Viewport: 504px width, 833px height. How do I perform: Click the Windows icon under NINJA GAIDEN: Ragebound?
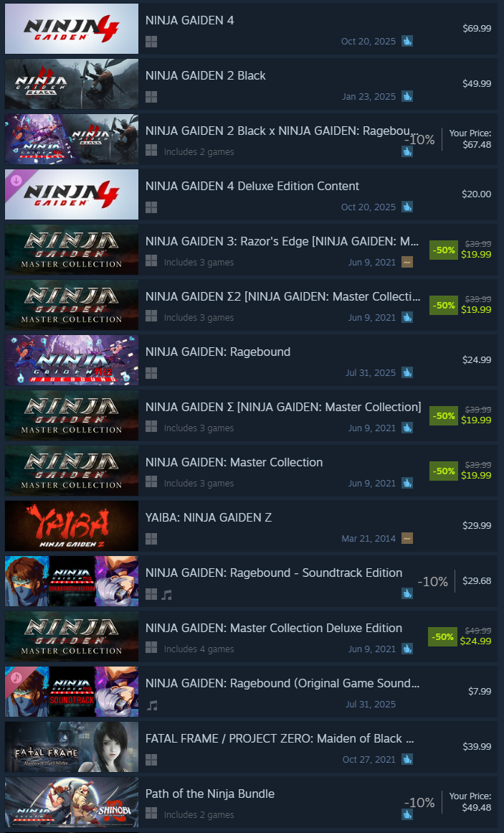click(x=151, y=373)
